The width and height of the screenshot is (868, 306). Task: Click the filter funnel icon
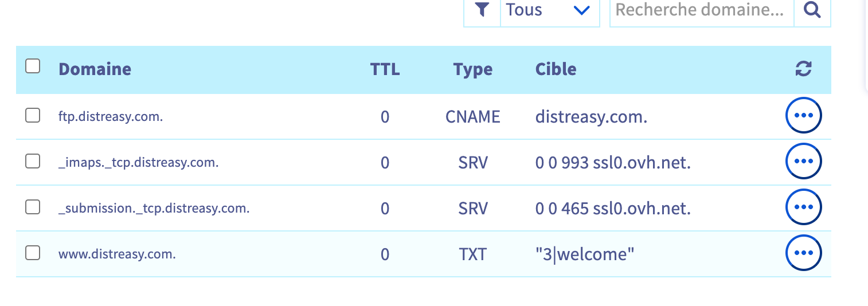(482, 10)
